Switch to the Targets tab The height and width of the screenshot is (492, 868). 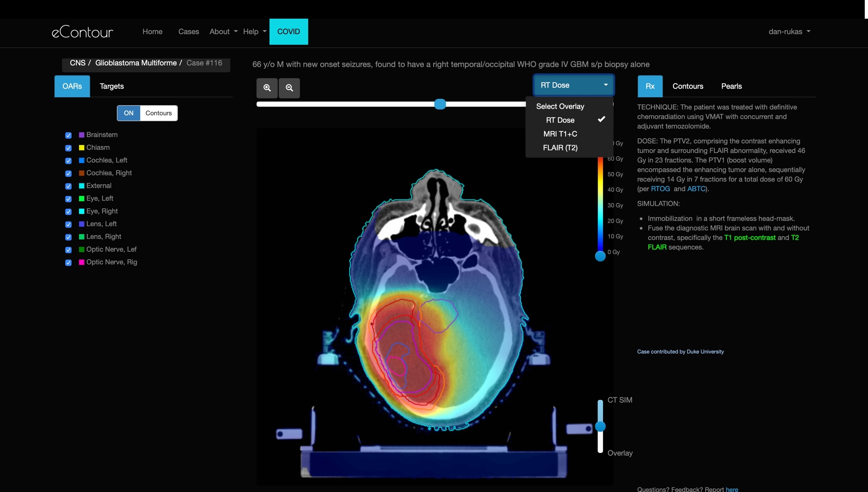click(112, 86)
